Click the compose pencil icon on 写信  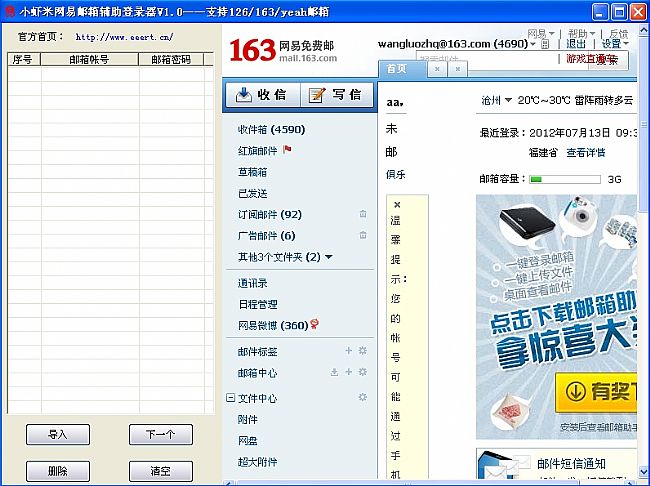[x=317, y=95]
